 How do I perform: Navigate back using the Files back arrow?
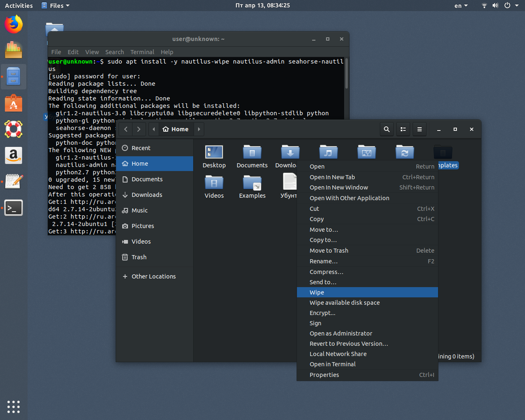(x=126, y=129)
